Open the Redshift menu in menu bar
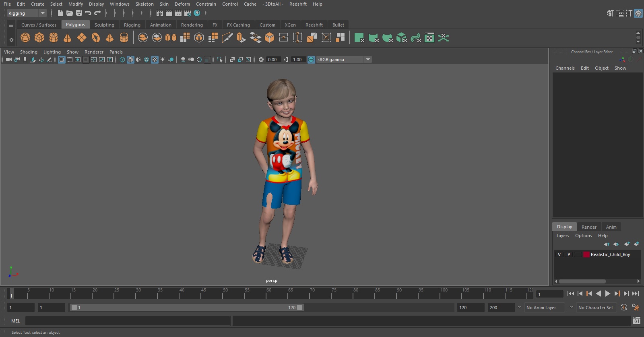 click(x=298, y=4)
